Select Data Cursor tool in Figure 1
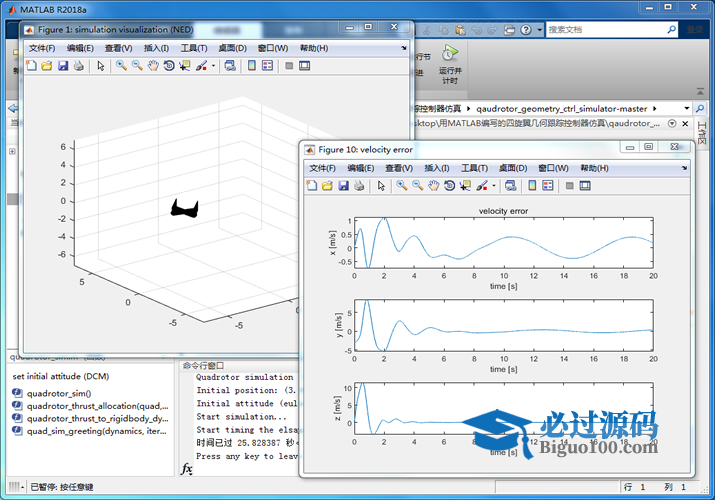The height and width of the screenshot is (500, 715). coord(185,66)
